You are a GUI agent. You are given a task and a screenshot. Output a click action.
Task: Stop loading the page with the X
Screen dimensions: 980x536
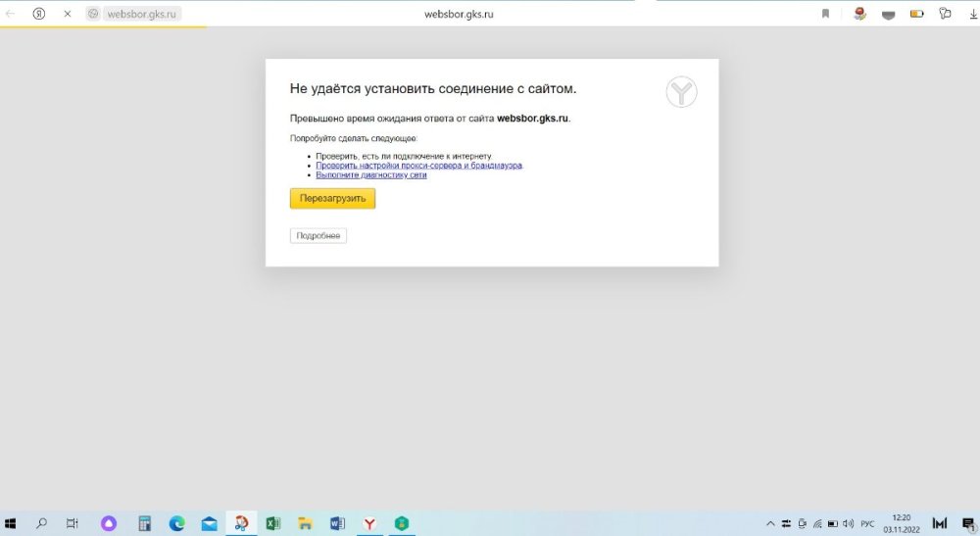click(x=68, y=13)
